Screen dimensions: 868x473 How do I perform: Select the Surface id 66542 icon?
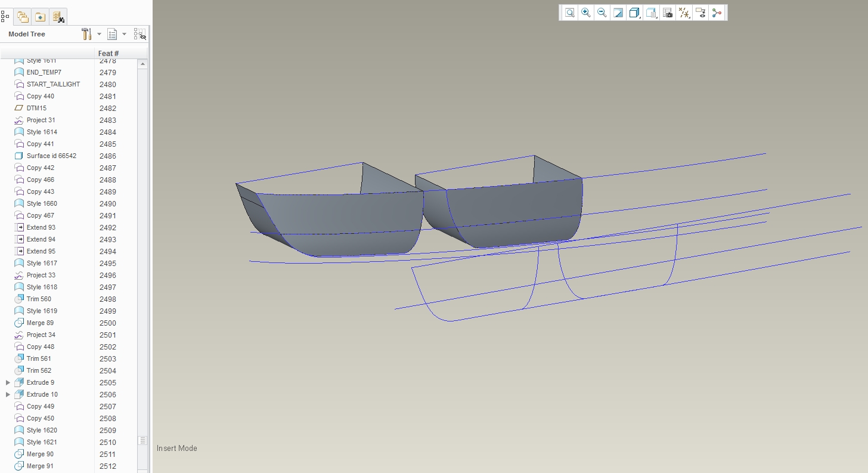19,156
